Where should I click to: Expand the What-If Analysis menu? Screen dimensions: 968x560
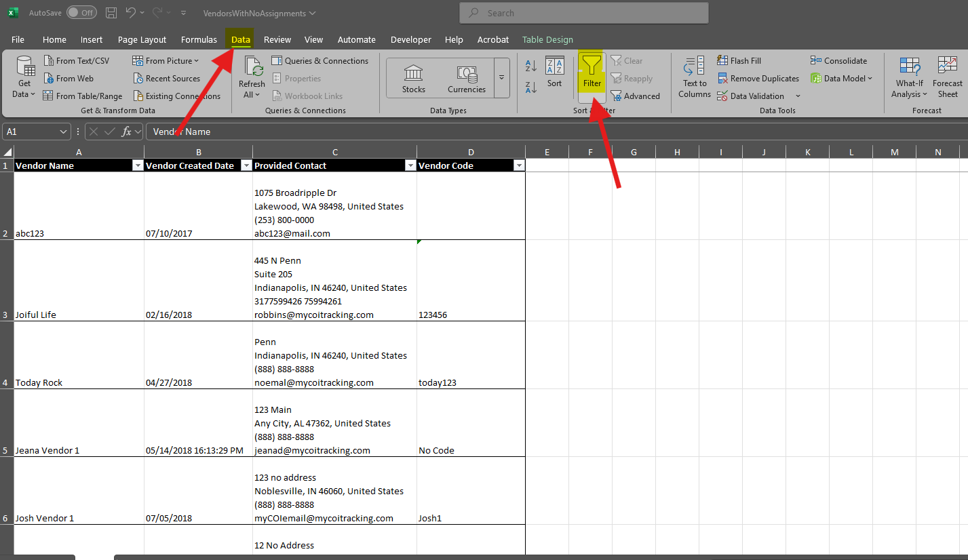point(909,78)
